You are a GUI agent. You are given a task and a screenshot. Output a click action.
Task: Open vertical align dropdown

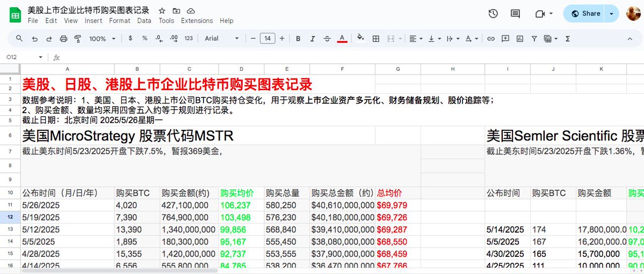coord(435,39)
